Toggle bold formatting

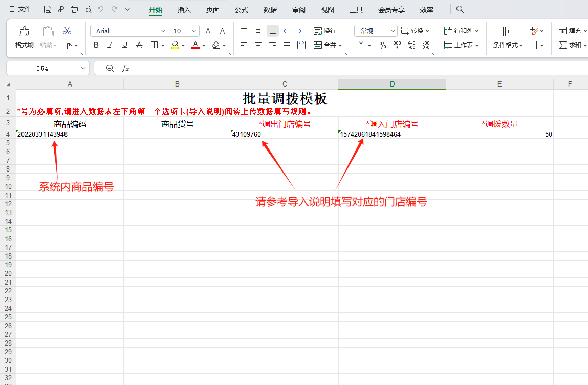tap(96, 45)
